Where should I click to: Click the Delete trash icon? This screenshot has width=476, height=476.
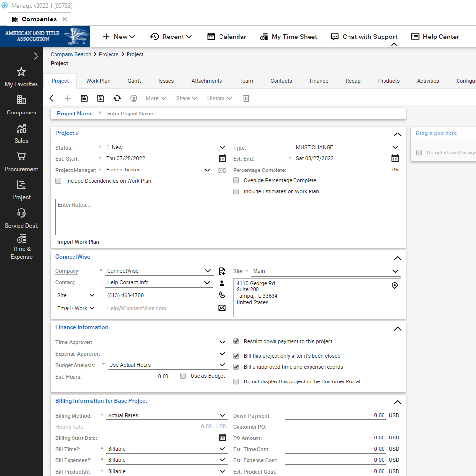tap(246, 98)
